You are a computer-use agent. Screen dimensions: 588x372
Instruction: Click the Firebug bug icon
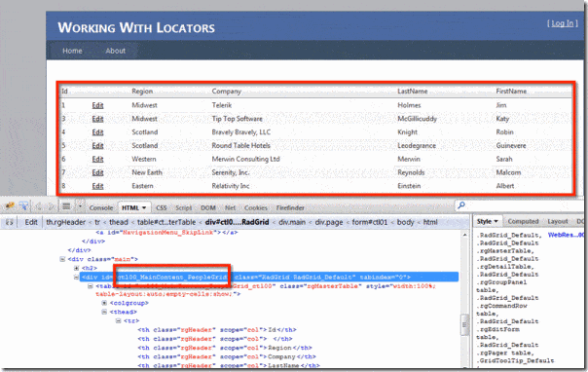click(x=10, y=205)
